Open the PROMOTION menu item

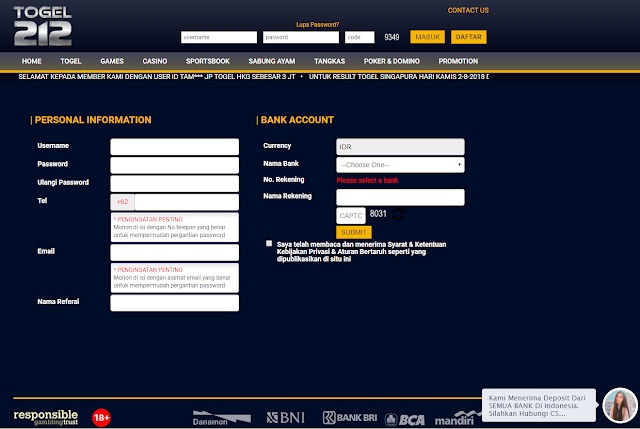click(458, 61)
